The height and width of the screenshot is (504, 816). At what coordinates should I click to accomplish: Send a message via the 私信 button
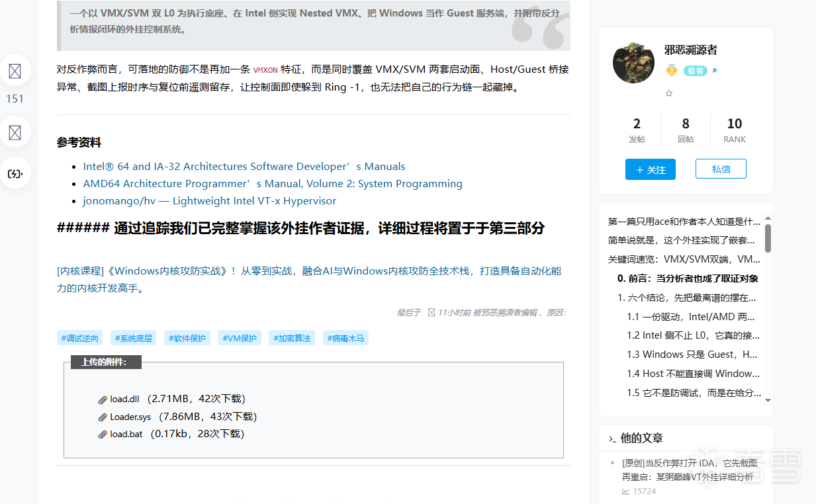(721, 169)
